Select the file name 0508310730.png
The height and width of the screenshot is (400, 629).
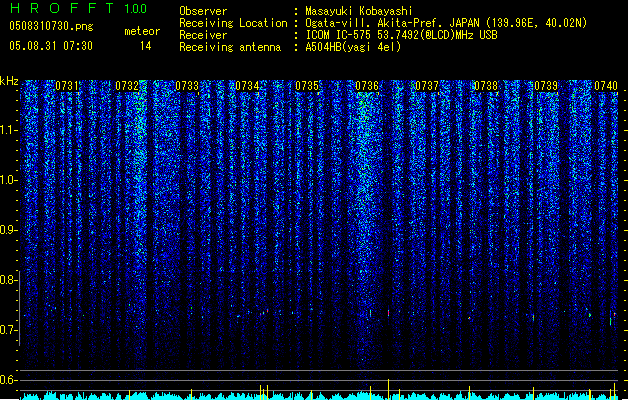[x=51, y=27]
